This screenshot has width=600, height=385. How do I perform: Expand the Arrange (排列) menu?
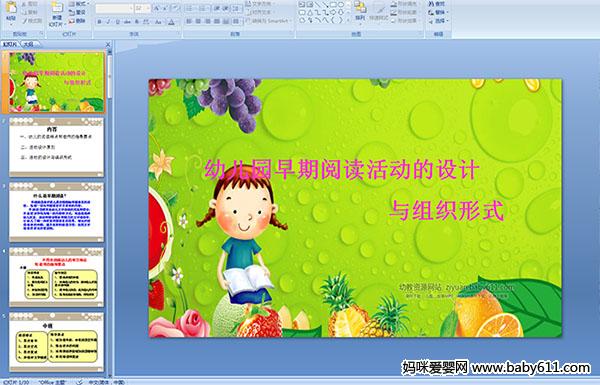(359, 11)
